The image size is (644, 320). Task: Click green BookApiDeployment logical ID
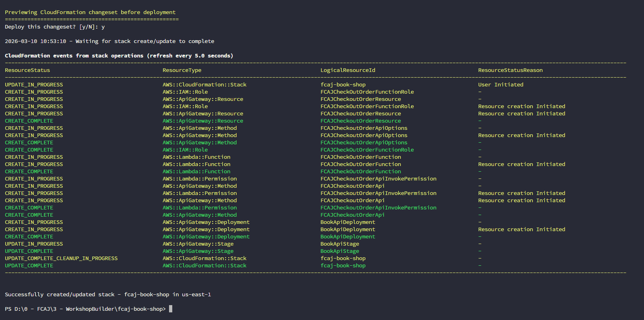(348, 236)
